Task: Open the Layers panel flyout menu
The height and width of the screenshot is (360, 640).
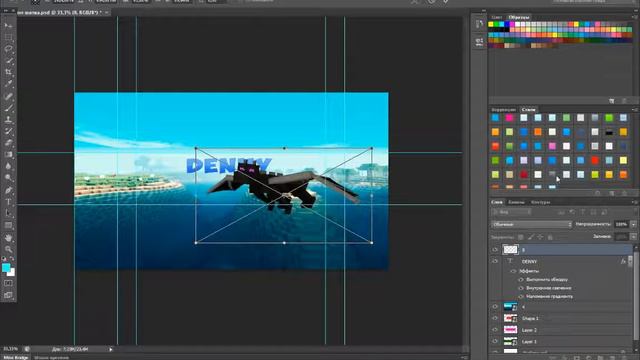Action: click(634, 202)
